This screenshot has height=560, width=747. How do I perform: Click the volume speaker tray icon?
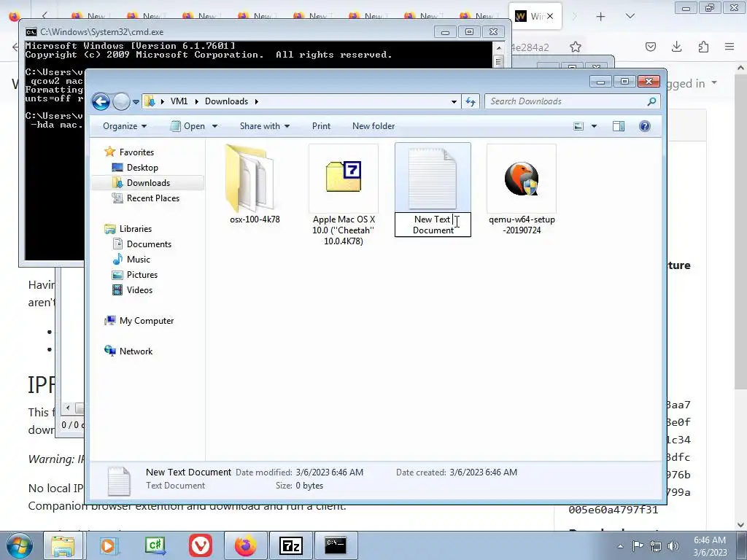pyautogui.click(x=673, y=546)
